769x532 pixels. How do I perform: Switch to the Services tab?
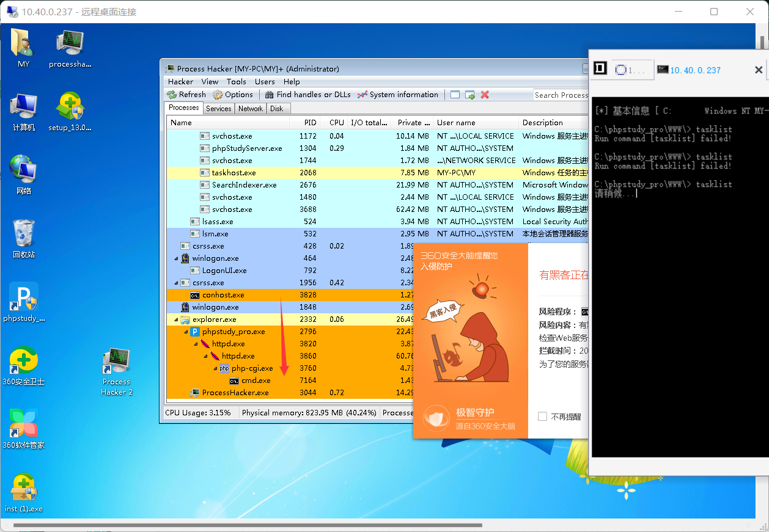click(x=219, y=109)
